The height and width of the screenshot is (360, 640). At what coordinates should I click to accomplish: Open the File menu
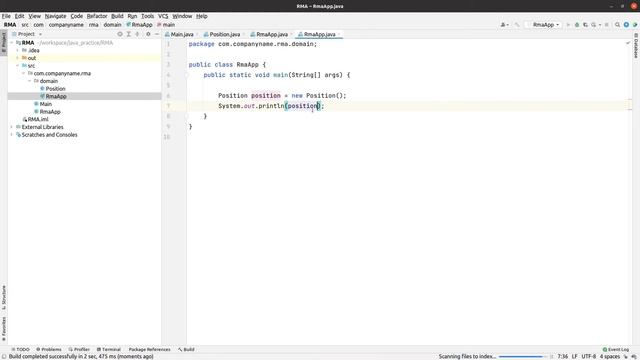tap(6, 16)
